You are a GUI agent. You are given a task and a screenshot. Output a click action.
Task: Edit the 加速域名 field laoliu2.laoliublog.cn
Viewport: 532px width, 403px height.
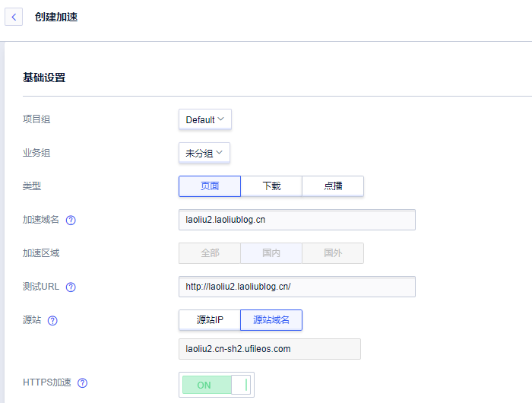point(297,220)
